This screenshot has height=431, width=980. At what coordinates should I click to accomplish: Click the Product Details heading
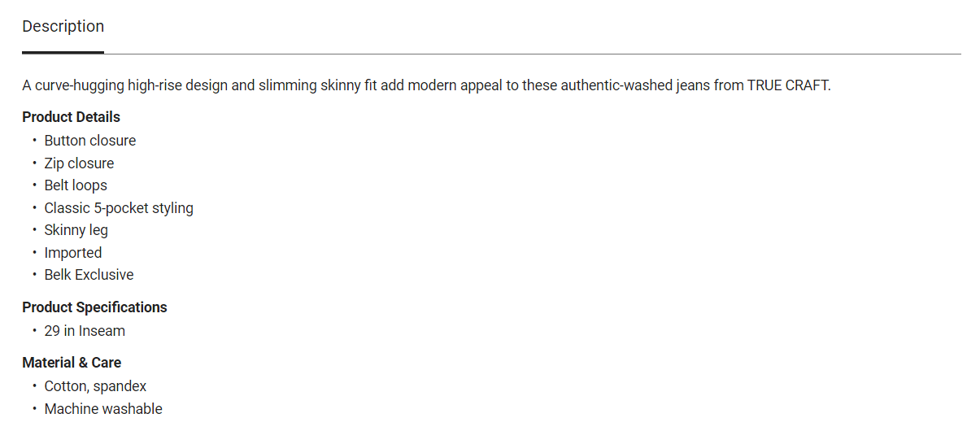[x=71, y=117]
